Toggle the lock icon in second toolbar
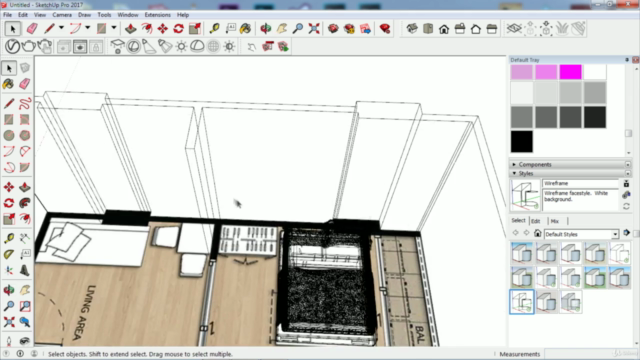This screenshot has width=640, height=360. 96,47
